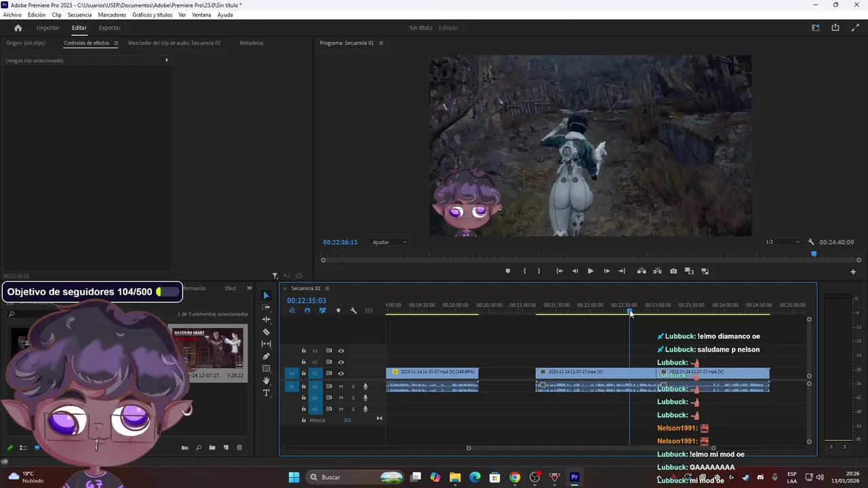
Task: Create new bin in Project panel
Action: [x=212, y=447]
